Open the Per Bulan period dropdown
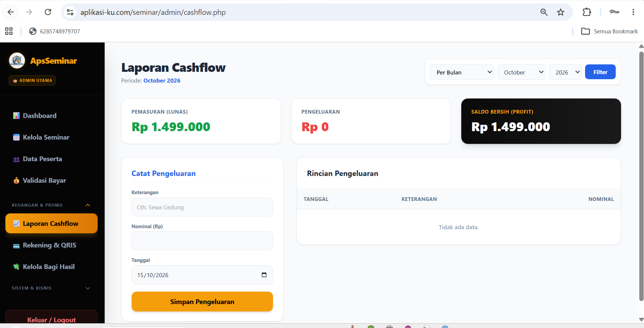The width and height of the screenshot is (644, 328). click(462, 72)
